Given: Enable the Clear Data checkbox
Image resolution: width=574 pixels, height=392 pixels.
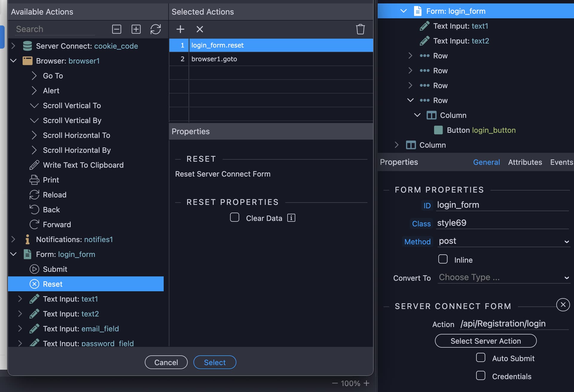Looking at the screenshot, I should point(235,217).
